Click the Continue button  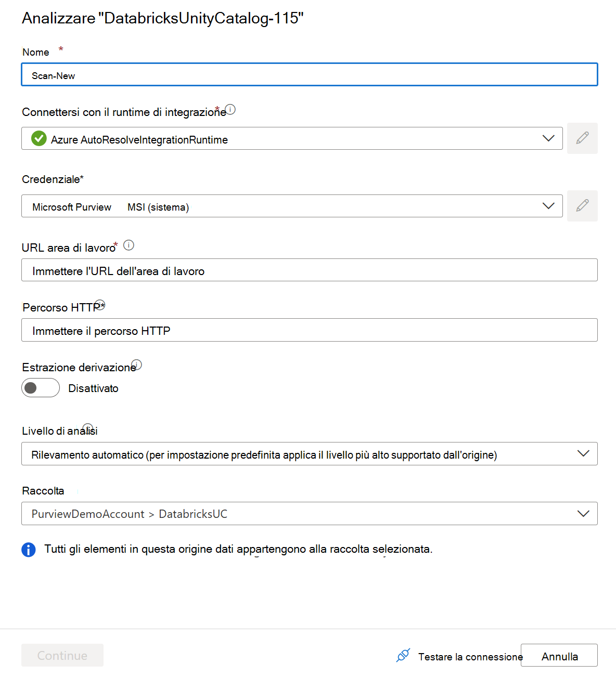click(x=62, y=656)
